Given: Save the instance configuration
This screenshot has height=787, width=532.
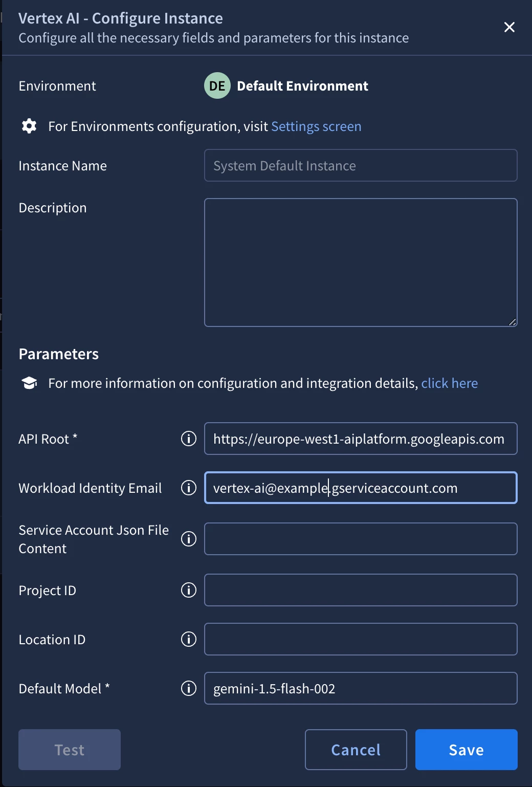Looking at the screenshot, I should 467,750.
